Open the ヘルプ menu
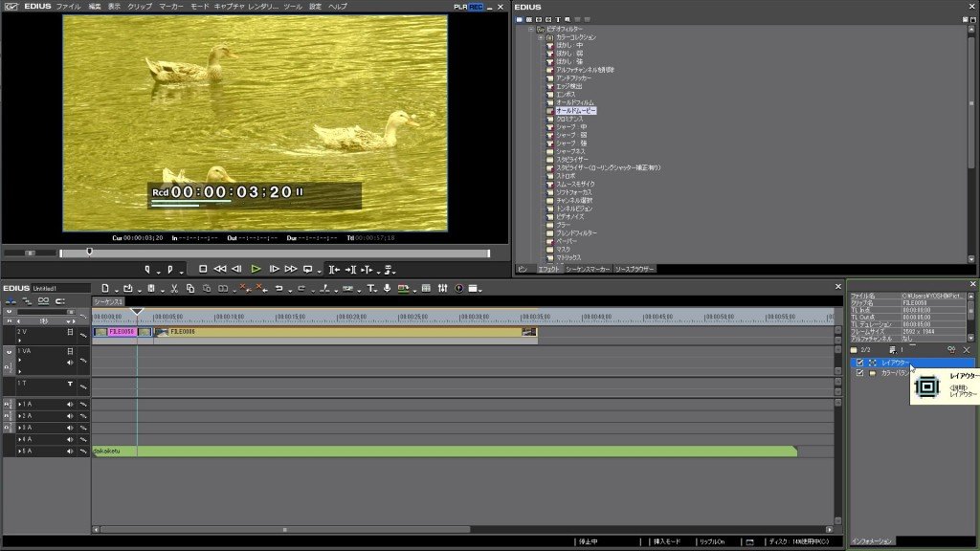The height and width of the screenshot is (551, 980). pos(338,7)
